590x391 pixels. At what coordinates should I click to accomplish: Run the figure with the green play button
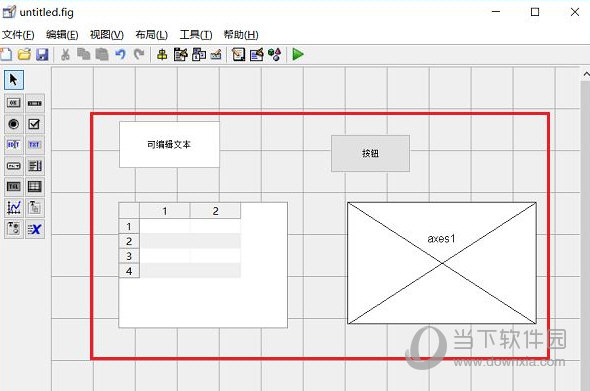pos(298,55)
